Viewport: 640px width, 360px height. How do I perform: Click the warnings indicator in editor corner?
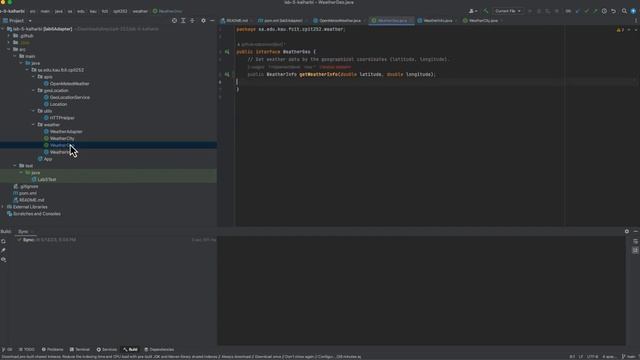click(x=620, y=30)
